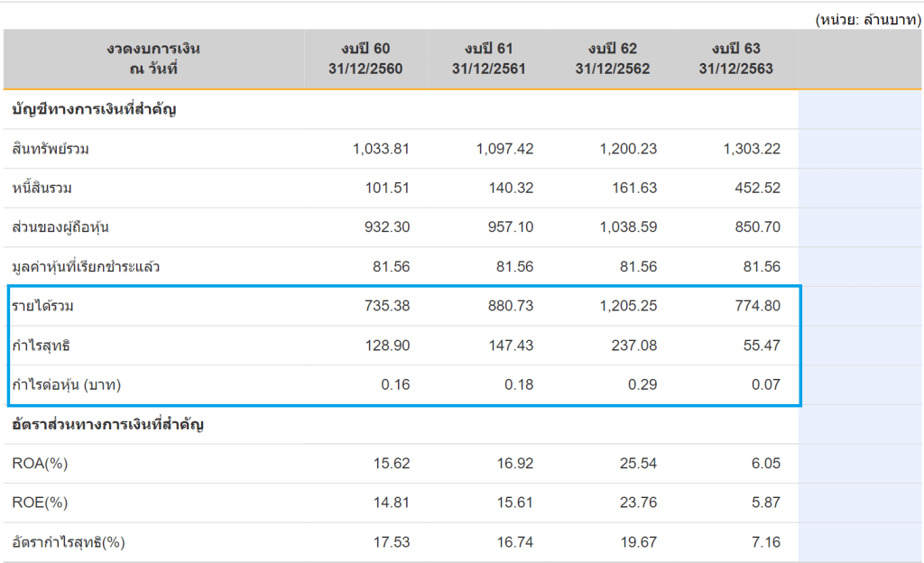Select the งบปี 63 31/12/2563 header
Screen dimensions: 924x563
[x=735, y=59]
